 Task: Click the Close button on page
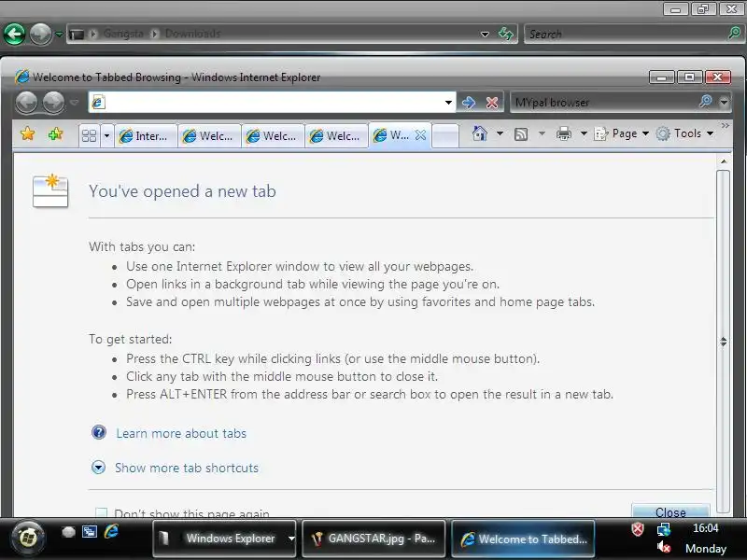click(670, 511)
